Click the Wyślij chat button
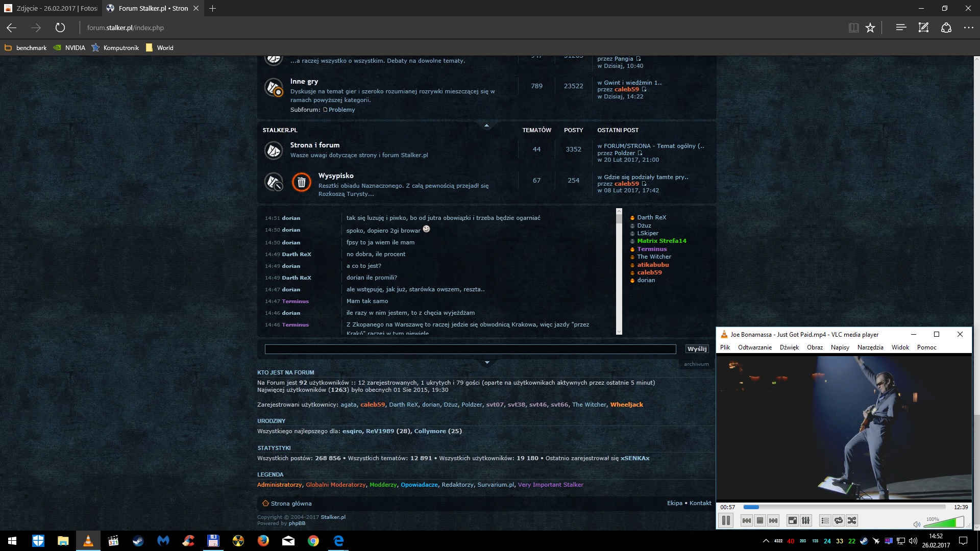 [697, 349]
